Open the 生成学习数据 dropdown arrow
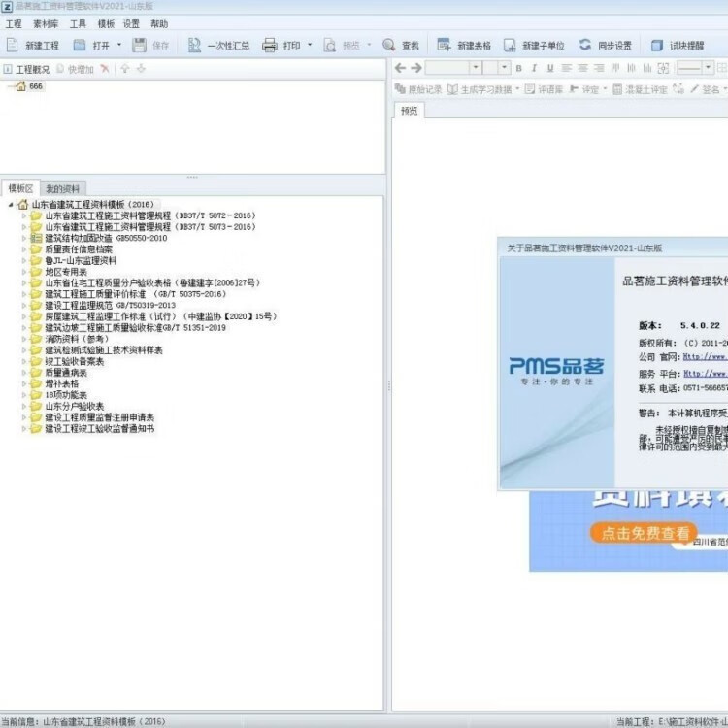Screen dimensions: 728x728 [517, 88]
